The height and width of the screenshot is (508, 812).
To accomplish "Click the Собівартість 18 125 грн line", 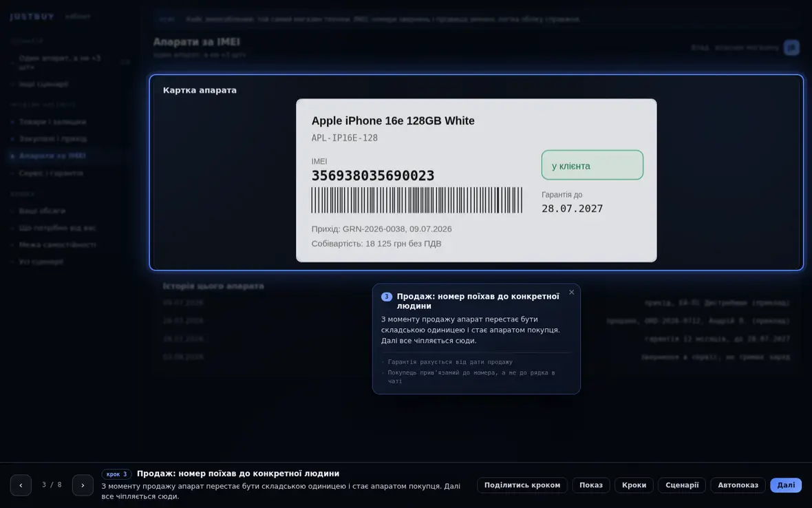I will tap(376, 244).
